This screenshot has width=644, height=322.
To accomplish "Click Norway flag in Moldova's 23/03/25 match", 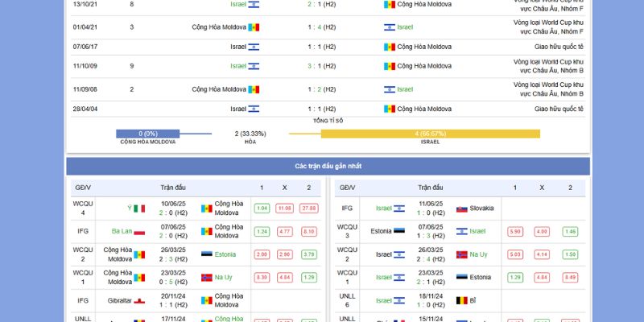I will (x=207, y=278).
